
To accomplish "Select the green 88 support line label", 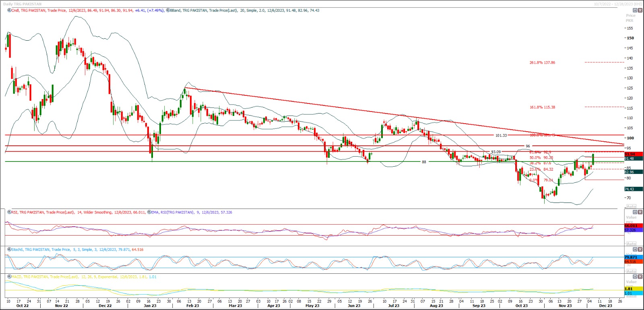I will pyautogui.click(x=423, y=162).
